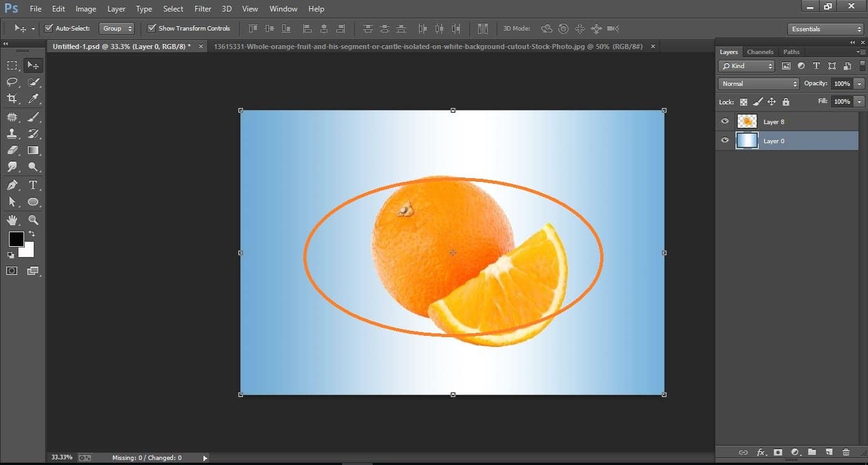The image size is (868, 465).
Task: Select the Layer 0 thumbnail
Action: [747, 141]
